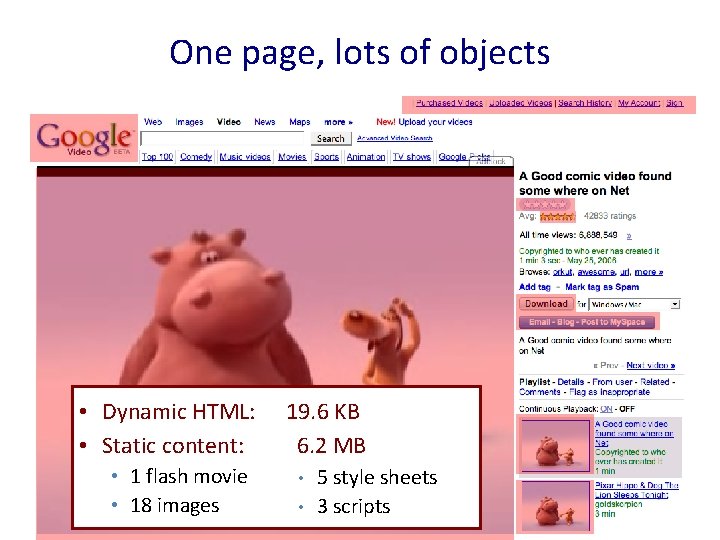The image size is (720, 540).
Task: Browse the Comedy category
Action: [x=196, y=157]
